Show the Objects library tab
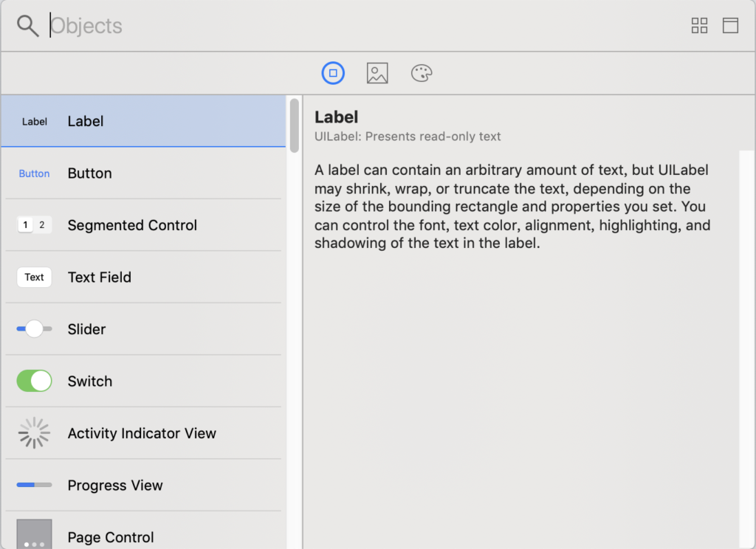 [x=333, y=73]
